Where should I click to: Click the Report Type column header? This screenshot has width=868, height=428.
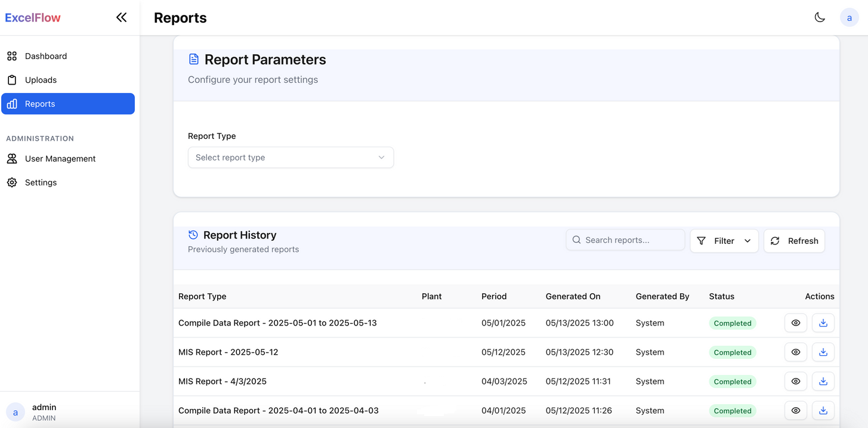tap(202, 296)
